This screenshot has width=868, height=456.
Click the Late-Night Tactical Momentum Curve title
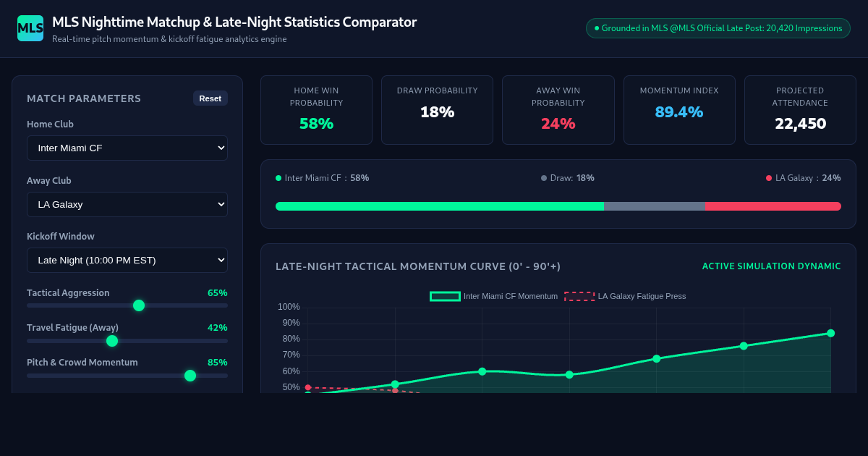point(418,266)
